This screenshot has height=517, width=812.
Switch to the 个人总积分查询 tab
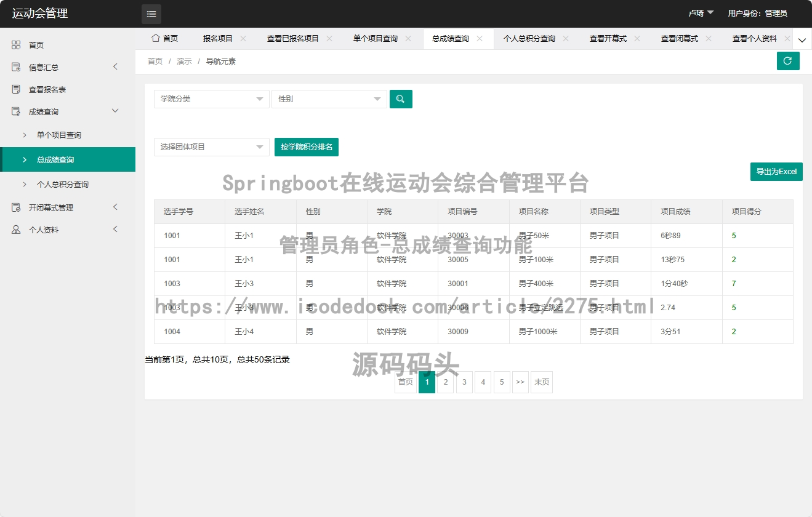pyautogui.click(x=529, y=38)
